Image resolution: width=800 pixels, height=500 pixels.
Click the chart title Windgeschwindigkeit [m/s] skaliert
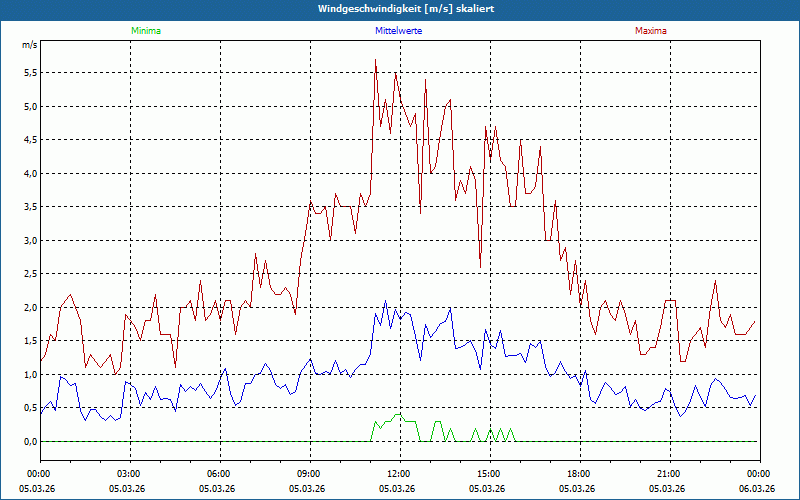click(x=406, y=9)
